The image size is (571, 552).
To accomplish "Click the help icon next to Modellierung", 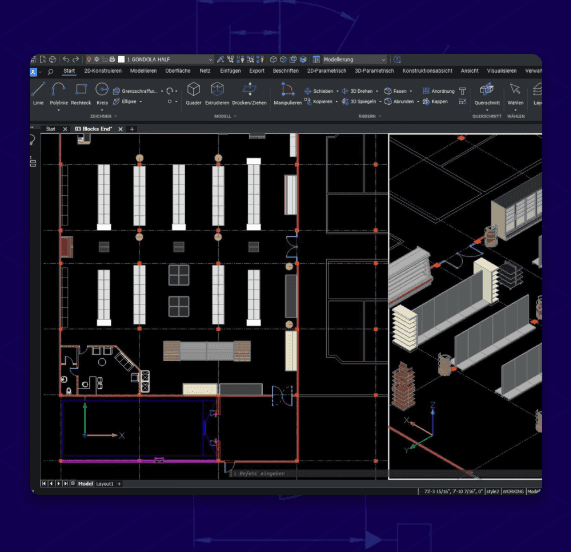I will (x=397, y=59).
